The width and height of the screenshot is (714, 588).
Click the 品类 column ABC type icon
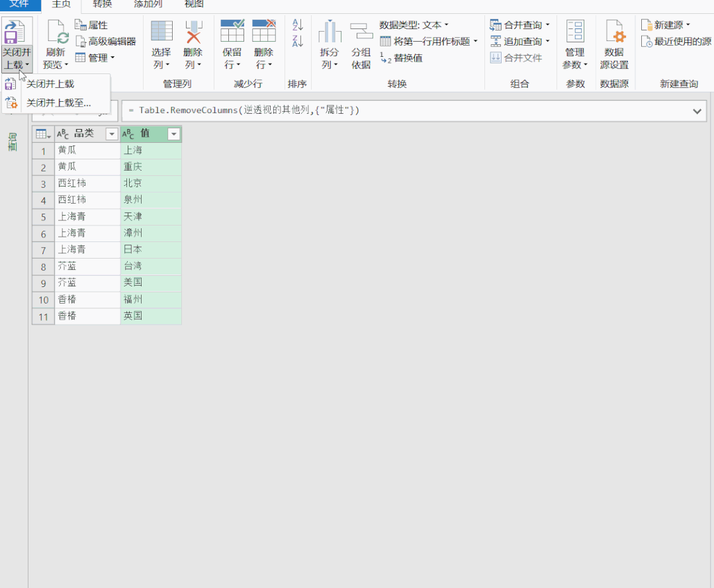click(x=63, y=134)
